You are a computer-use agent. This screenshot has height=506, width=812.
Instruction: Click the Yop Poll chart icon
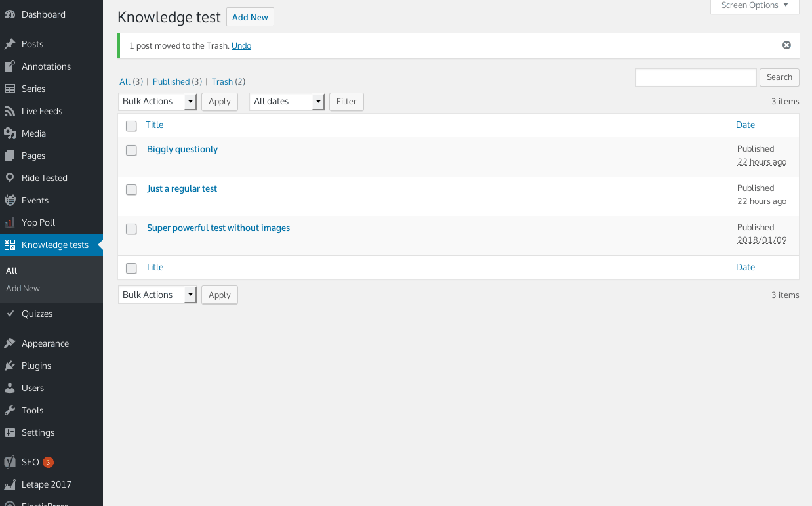pos(10,222)
